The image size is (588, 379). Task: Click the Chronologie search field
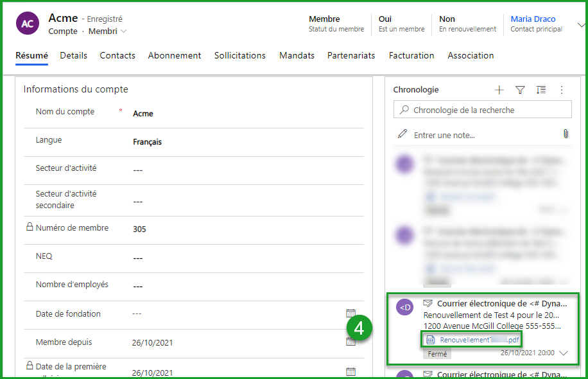pyautogui.click(x=482, y=110)
